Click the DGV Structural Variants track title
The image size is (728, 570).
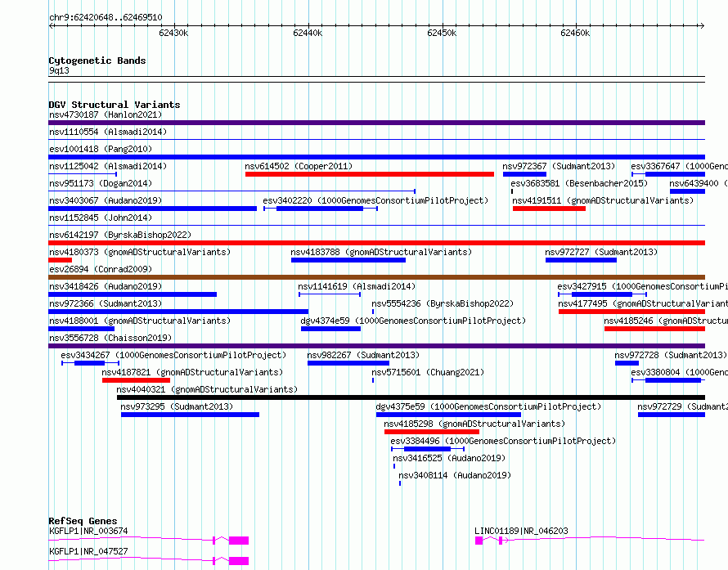115,105
